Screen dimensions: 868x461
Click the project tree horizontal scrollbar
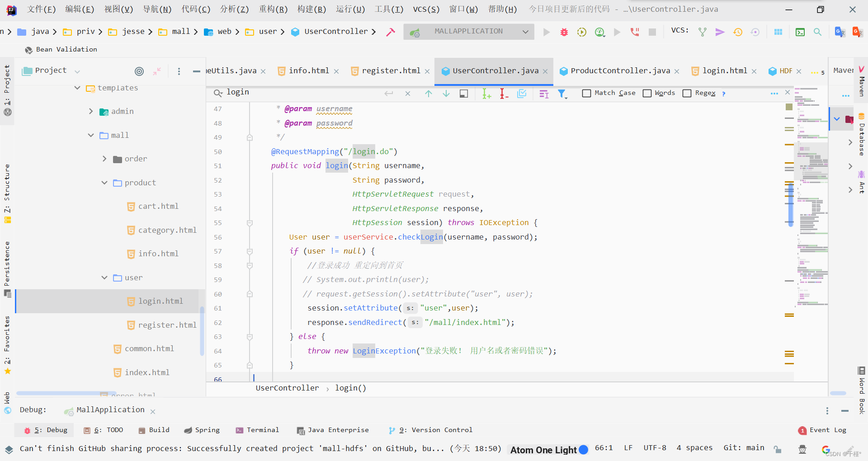66,393
